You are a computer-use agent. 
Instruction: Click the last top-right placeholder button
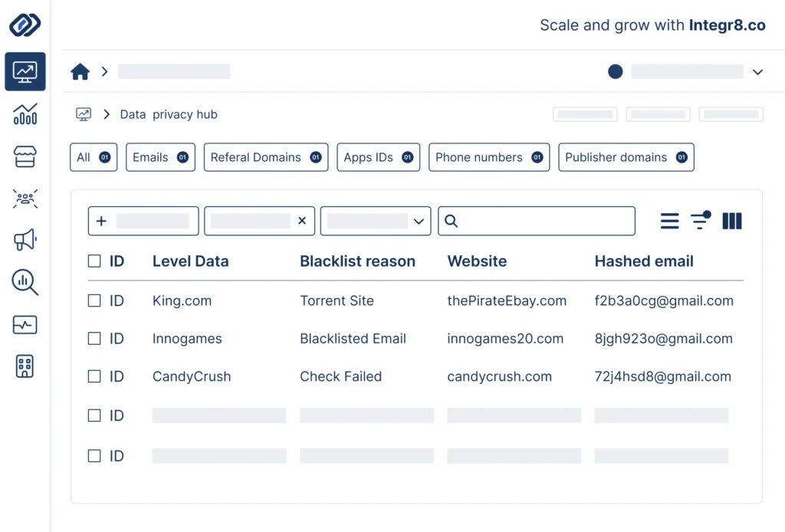click(731, 114)
